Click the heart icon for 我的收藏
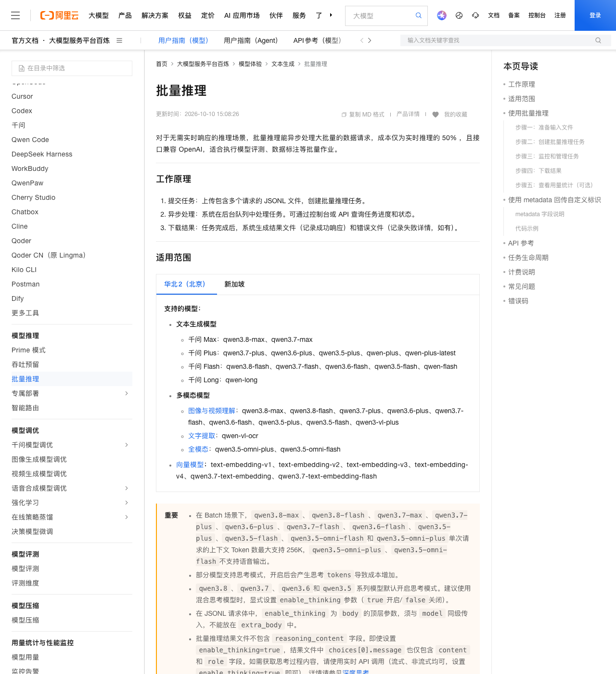Screen dimensions: 616x674 pos(436,115)
